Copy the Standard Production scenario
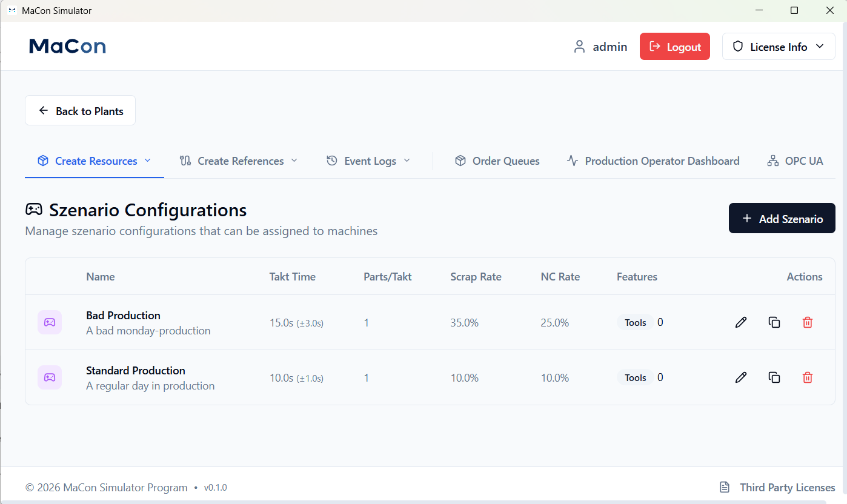 [774, 377]
